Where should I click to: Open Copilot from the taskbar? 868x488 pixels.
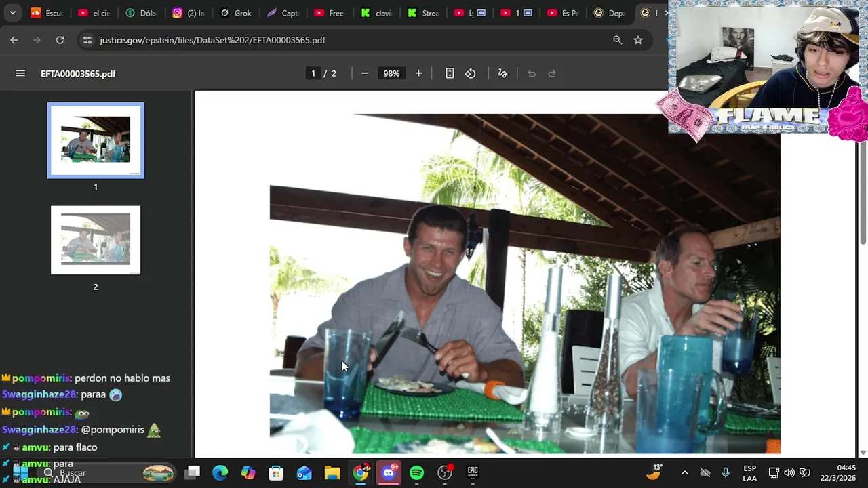248,472
